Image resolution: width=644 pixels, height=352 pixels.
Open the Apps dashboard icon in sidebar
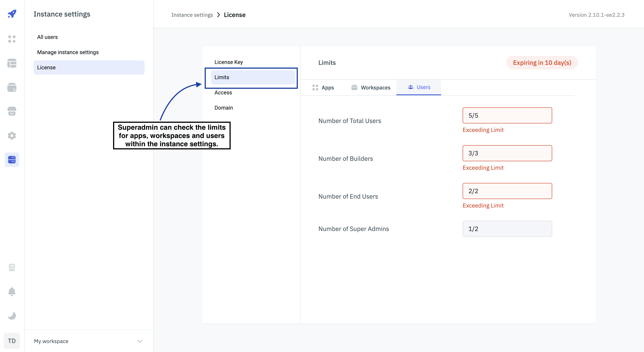point(12,39)
